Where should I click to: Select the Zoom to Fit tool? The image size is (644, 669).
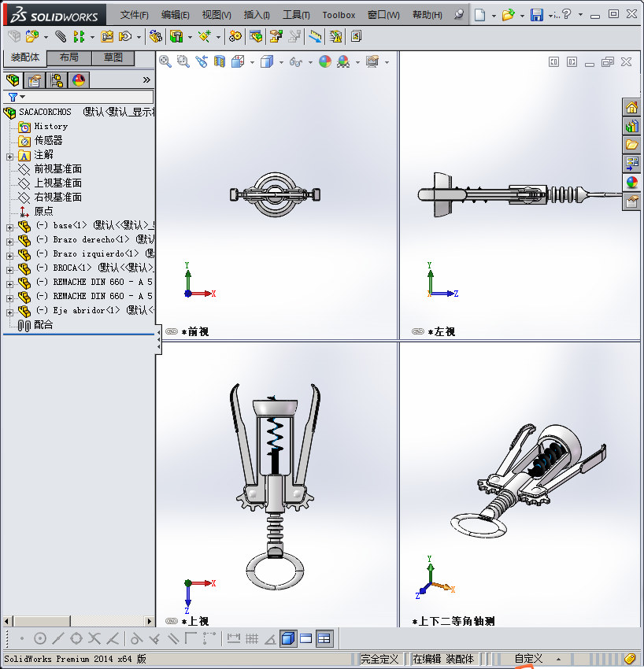point(166,62)
